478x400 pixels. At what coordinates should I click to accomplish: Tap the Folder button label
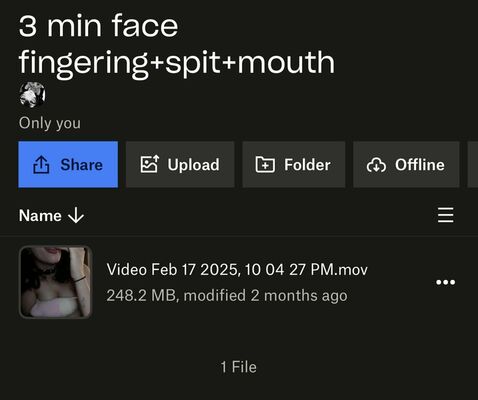[307, 165]
